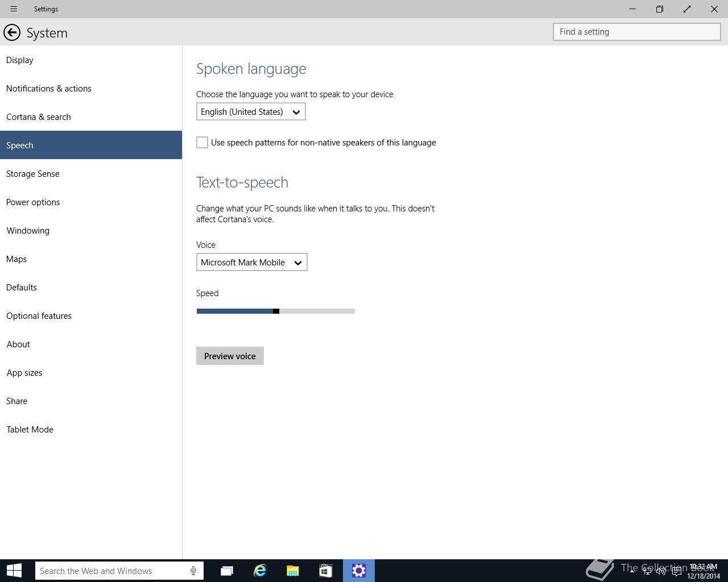Toggle full screen with the expand arrows icon
Viewport: 728px width, 582px height.
(x=687, y=9)
